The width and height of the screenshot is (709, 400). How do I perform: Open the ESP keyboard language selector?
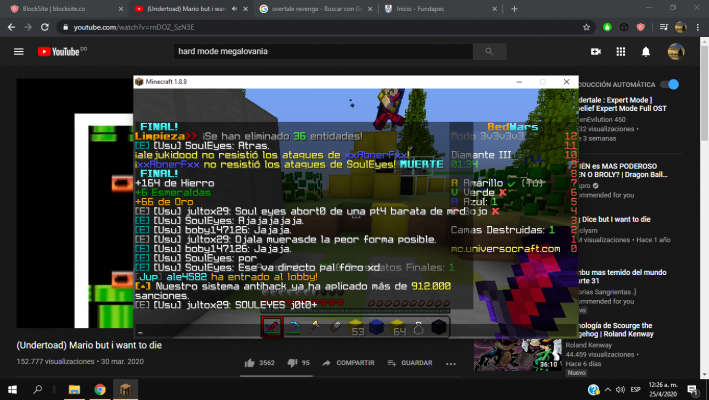tap(635, 389)
